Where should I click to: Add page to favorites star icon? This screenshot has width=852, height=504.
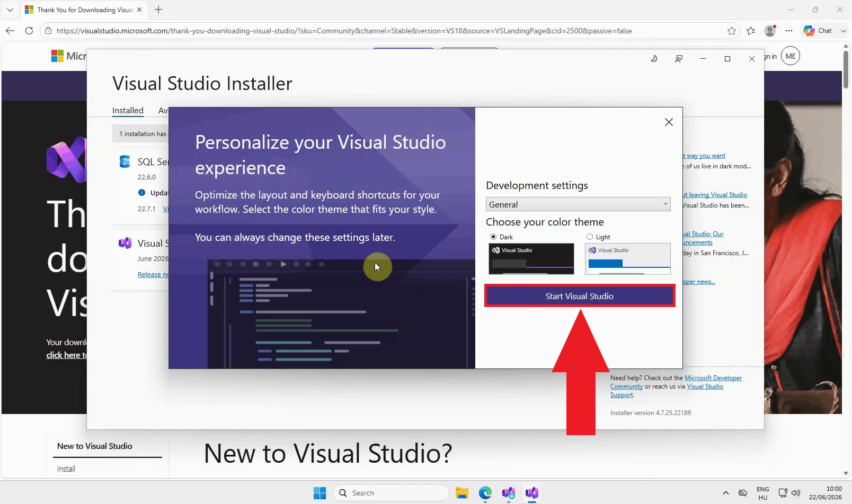click(732, 31)
